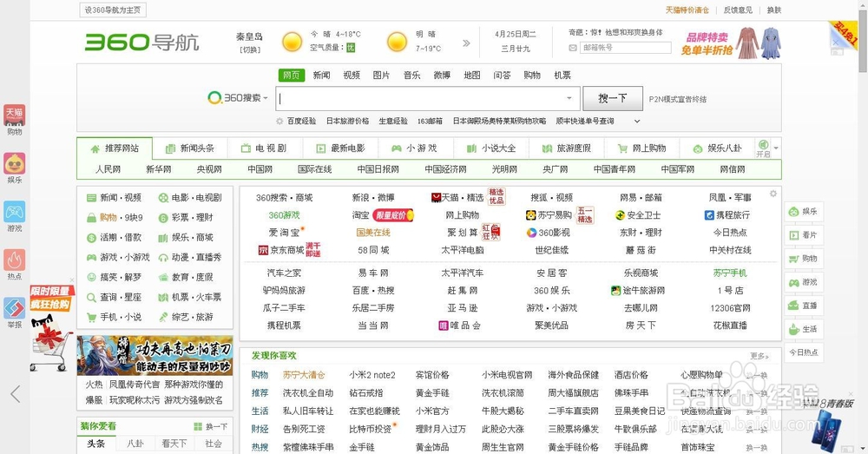Select the 视频 search tab
Viewport: 868px width, 454px height.
click(x=352, y=76)
